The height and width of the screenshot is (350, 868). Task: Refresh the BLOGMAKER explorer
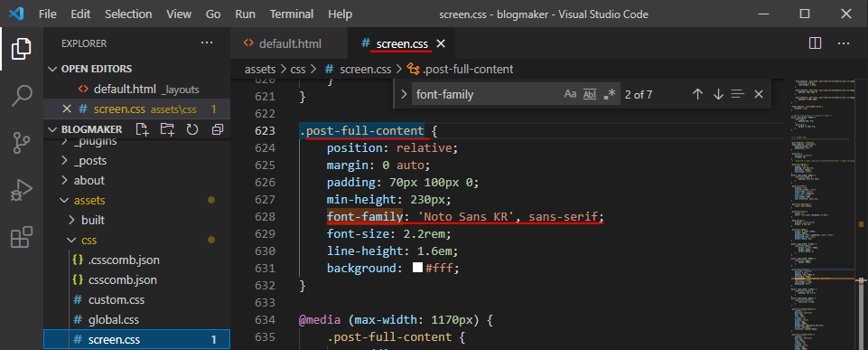(192, 129)
